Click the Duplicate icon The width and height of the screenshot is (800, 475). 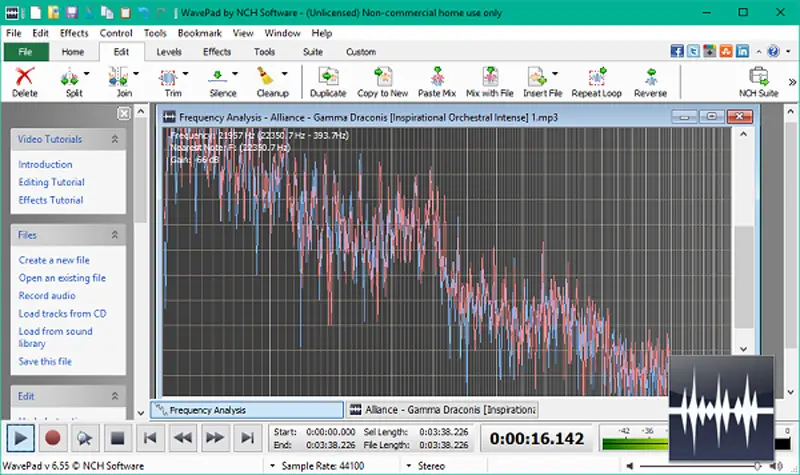click(327, 80)
